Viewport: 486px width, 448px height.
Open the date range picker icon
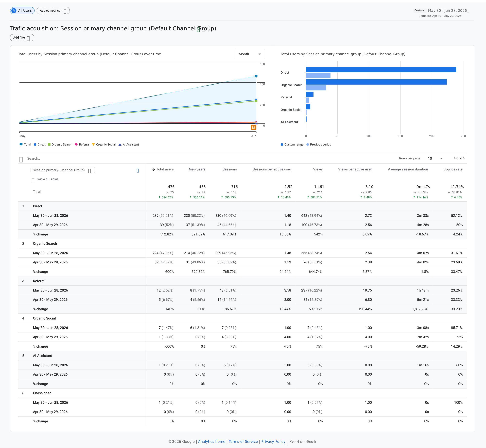tap(468, 14)
